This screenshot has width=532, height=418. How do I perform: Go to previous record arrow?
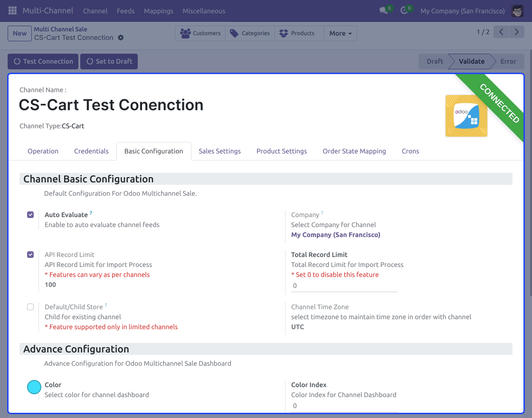pos(501,32)
